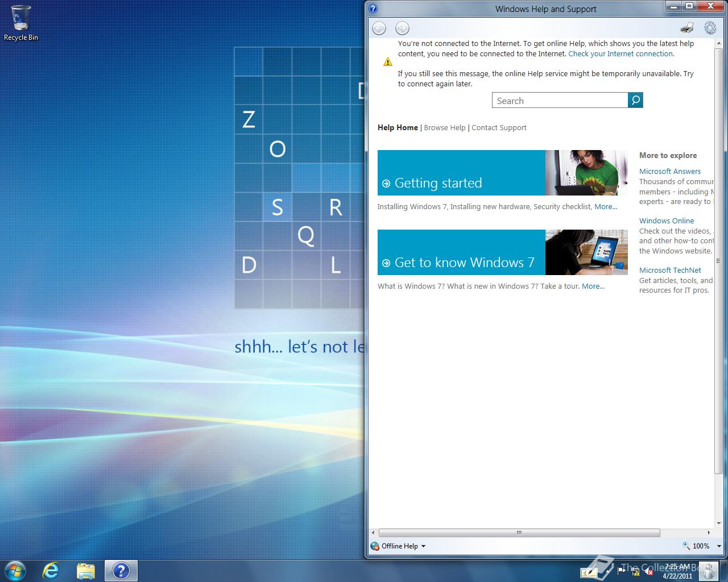The image size is (728, 582).
Task: Switch to Help Home
Action: [x=398, y=128]
